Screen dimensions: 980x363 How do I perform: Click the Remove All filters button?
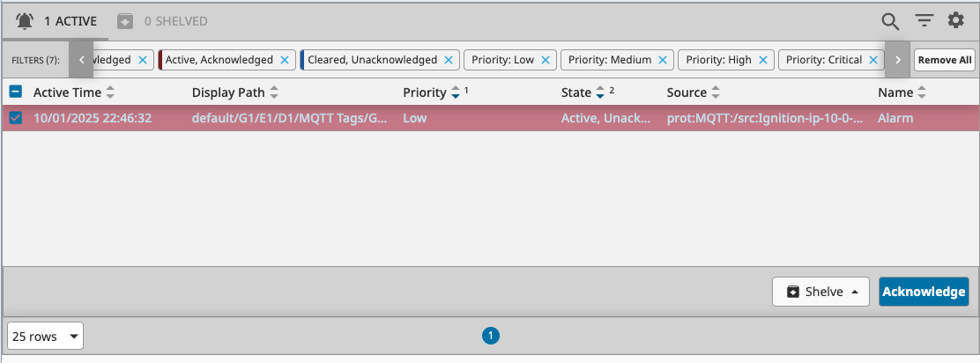(944, 60)
